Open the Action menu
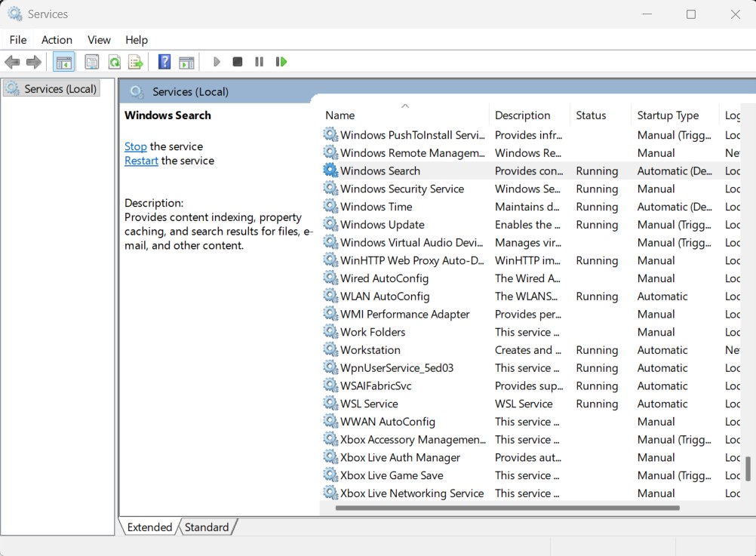 point(57,39)
